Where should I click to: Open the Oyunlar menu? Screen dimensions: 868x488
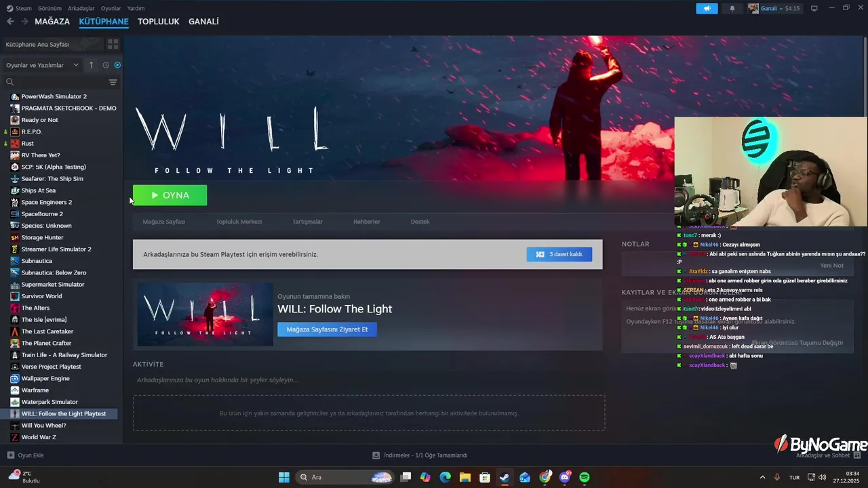coord(111,8)
